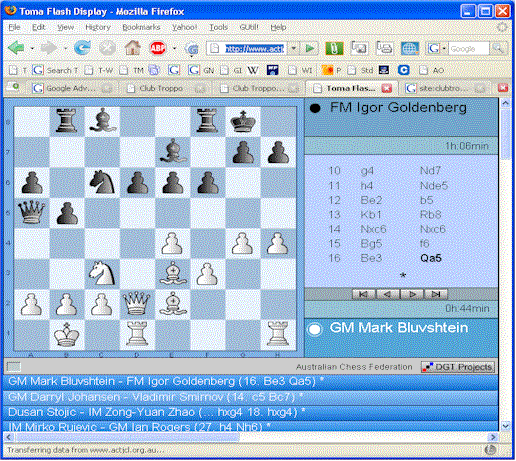Image resolution: width=516 pixels, height=461 pixels.
Task: Click the black knight on c6
Action: pos(102,182)
